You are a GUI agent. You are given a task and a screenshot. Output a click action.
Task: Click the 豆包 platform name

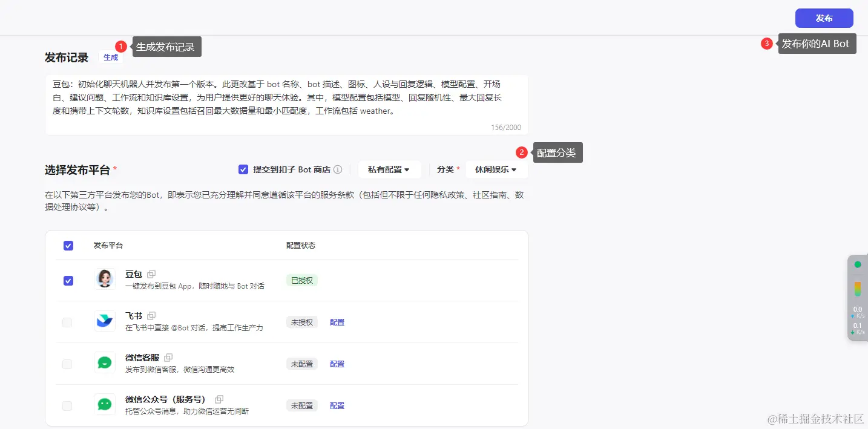pos(134,274)
